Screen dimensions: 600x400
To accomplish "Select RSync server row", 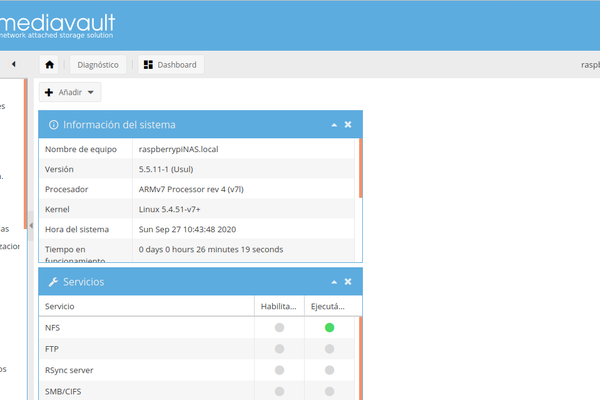I will coord(197,370).
